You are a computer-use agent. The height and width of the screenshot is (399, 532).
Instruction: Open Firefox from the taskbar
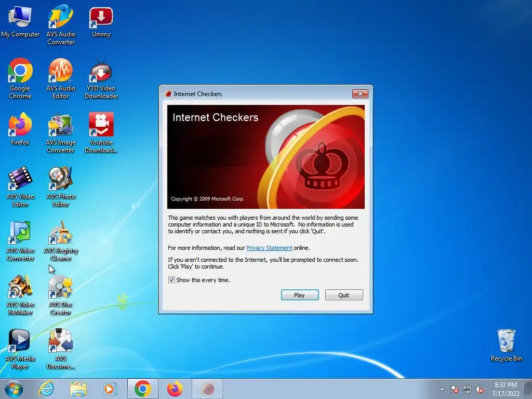coord(175,389)
